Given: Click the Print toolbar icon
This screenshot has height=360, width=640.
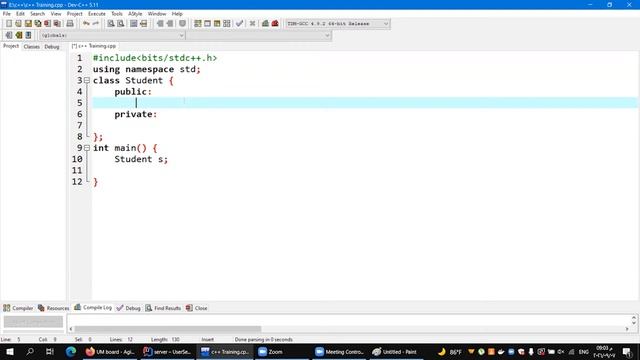Looking at the screenshot, I should (70, 24).
